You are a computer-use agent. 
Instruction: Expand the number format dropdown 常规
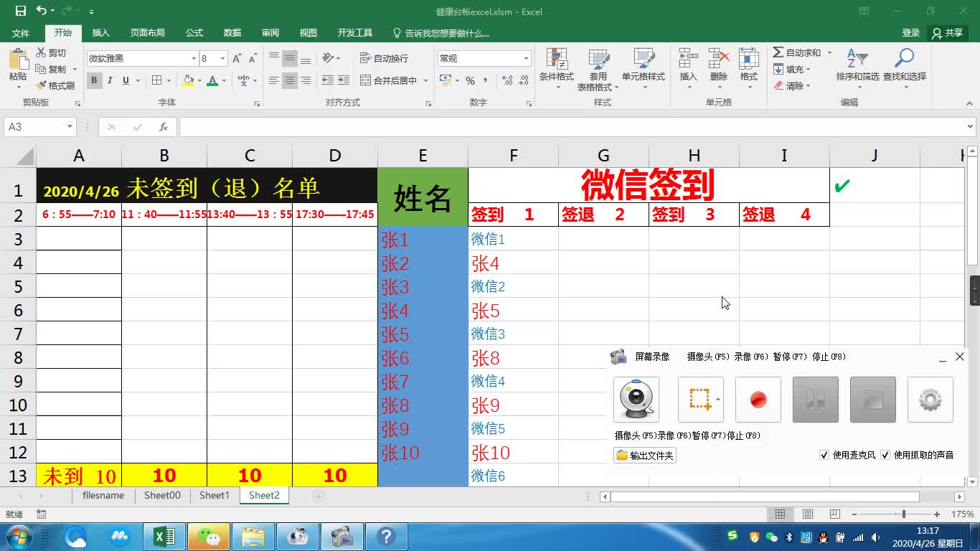(x=526, y=57)
